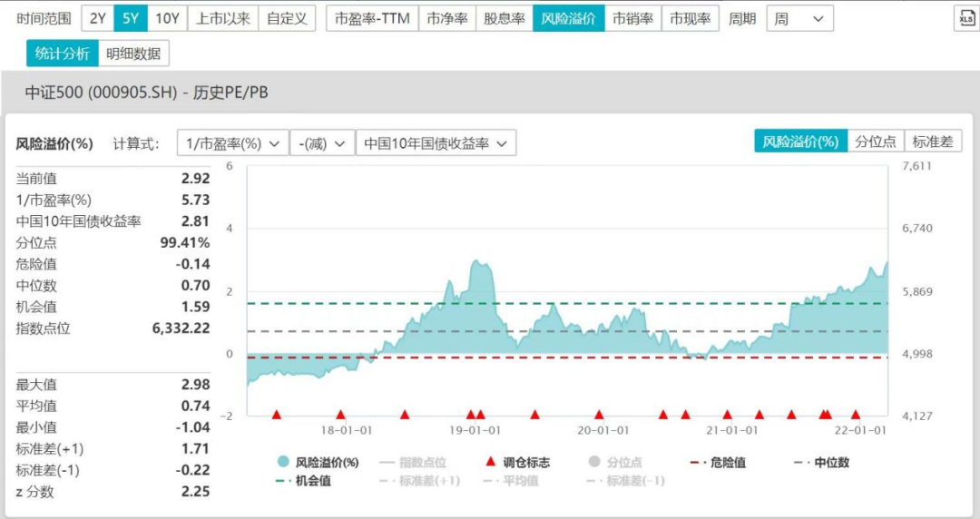Switch to the 明细数据 tab
Image resolution: width=980 pixels, height=519 pixels.
point(133,54)
